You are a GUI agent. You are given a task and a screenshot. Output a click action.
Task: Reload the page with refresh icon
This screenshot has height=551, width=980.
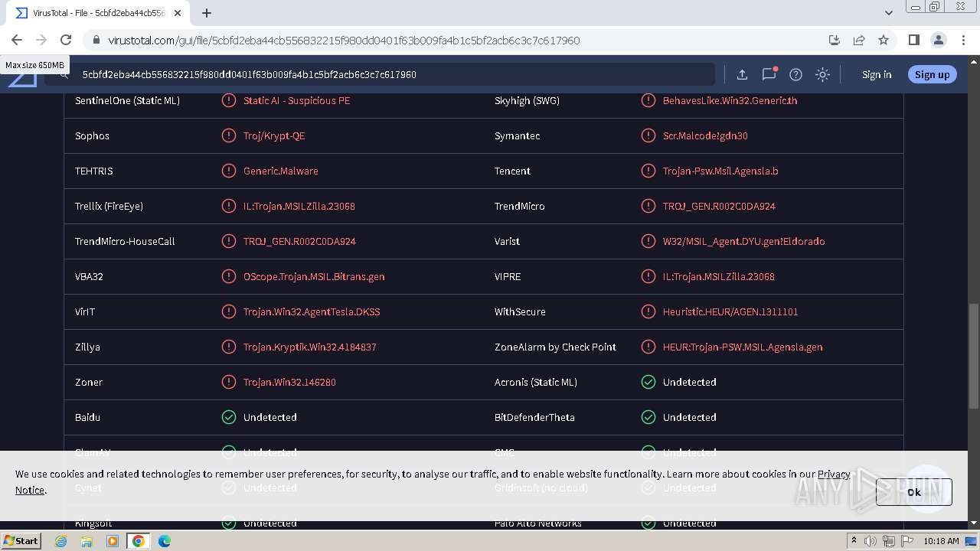coord(66,40)
